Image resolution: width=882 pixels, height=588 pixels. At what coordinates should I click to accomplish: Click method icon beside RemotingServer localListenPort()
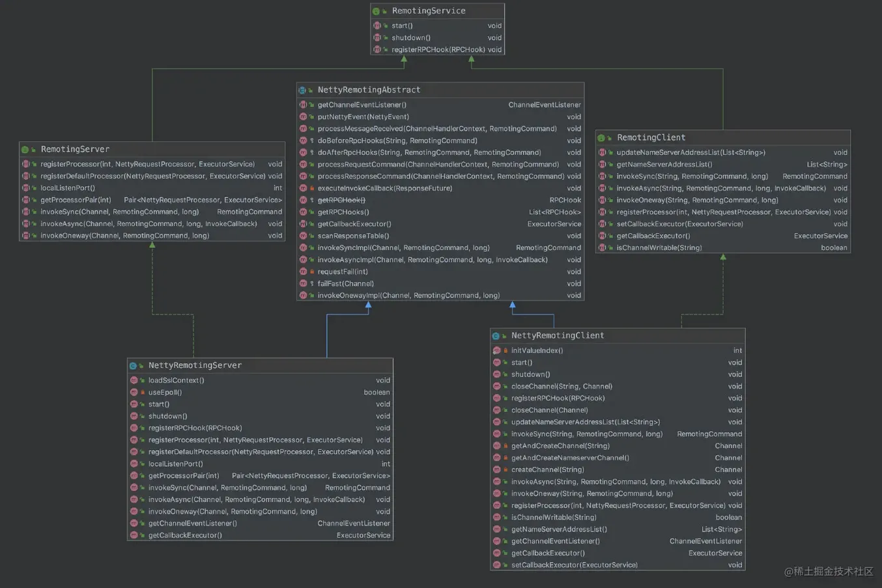click(x=26, y=188)
